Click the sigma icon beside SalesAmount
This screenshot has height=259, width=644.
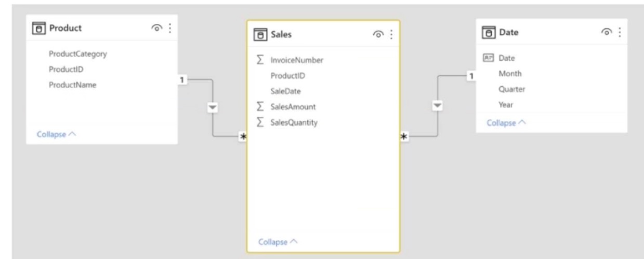[x=260, y=107]
